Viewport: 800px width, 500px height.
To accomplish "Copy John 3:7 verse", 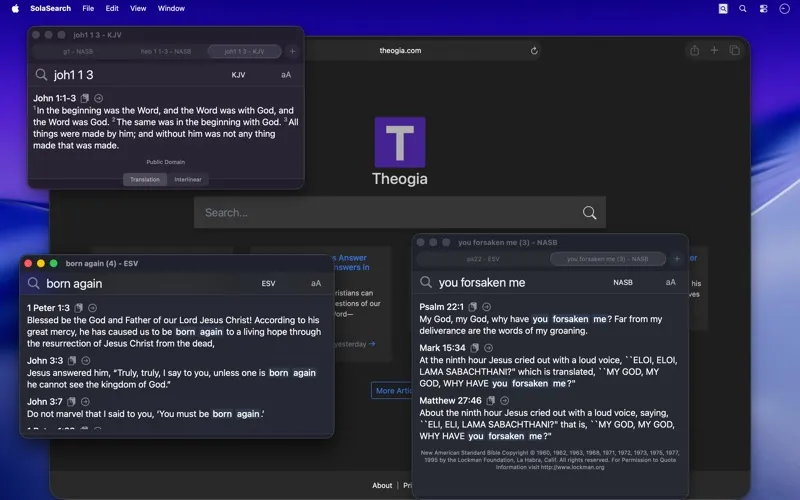I will click(71, 402).
